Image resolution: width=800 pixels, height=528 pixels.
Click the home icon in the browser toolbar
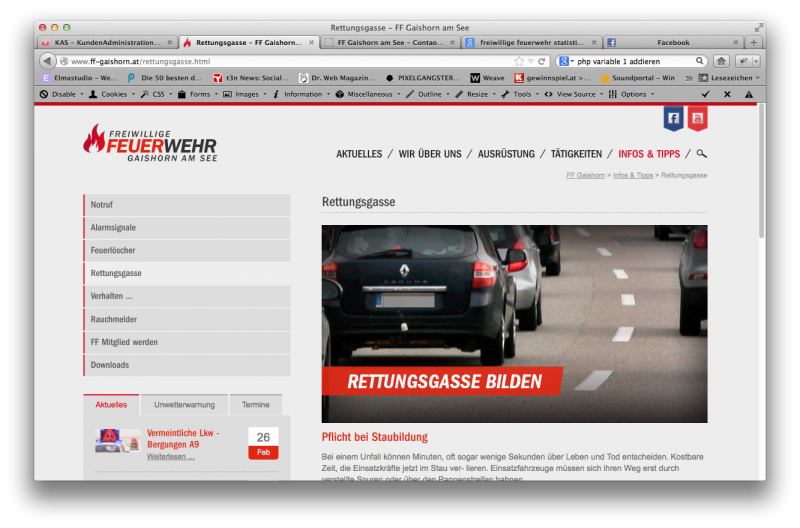point(721,61)
